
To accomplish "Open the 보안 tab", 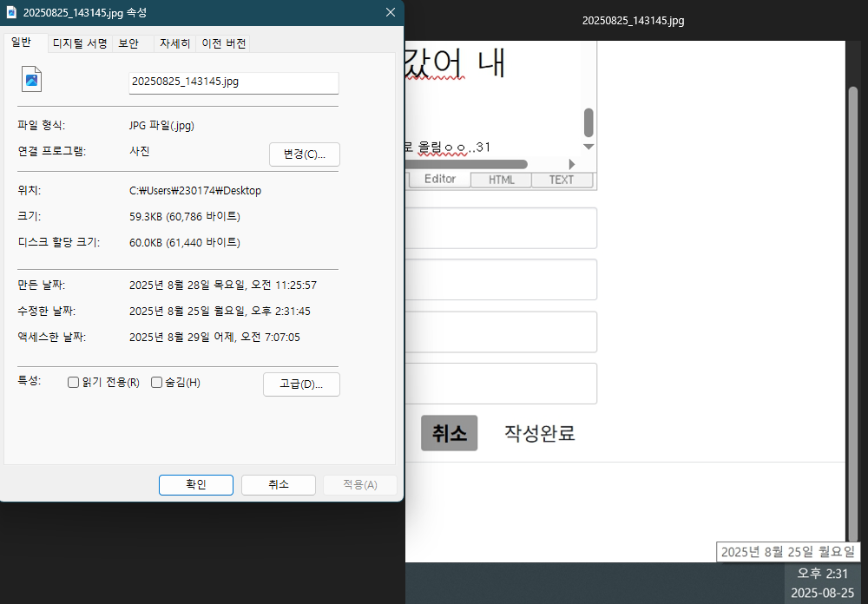I will (128, 43).
